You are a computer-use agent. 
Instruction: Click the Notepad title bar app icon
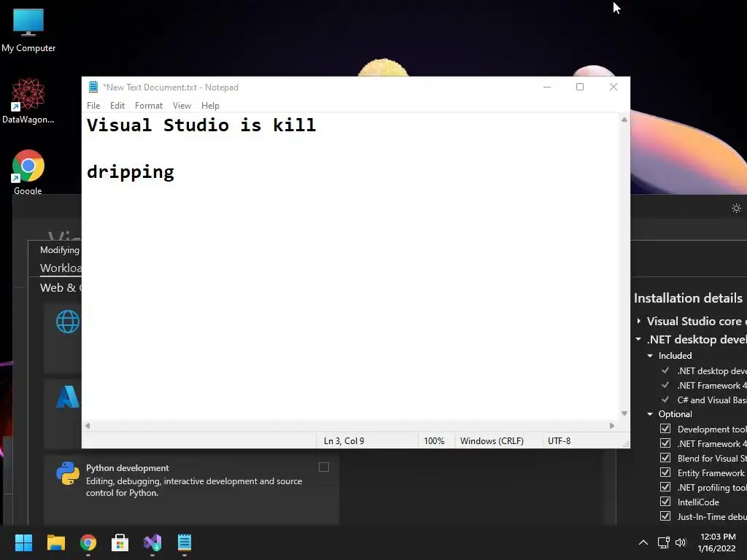pos(93,87)
